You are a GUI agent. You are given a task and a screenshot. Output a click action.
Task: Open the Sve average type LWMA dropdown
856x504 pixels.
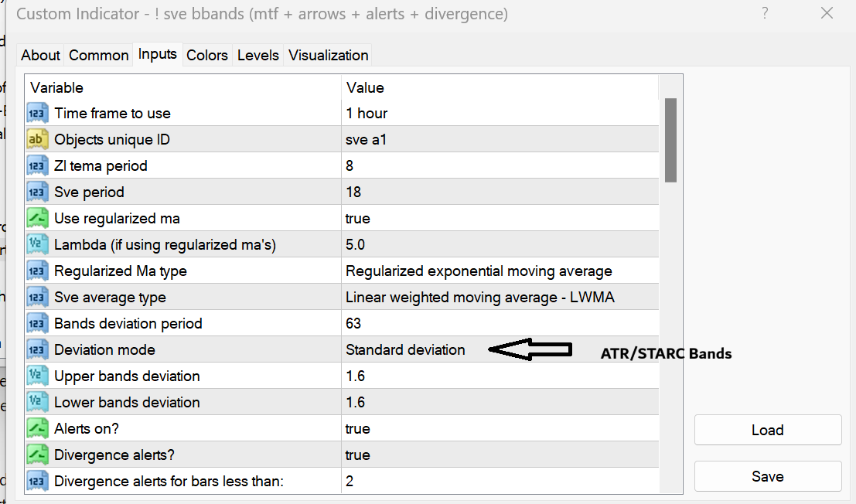pyautogui.click(x=479, y=298)
